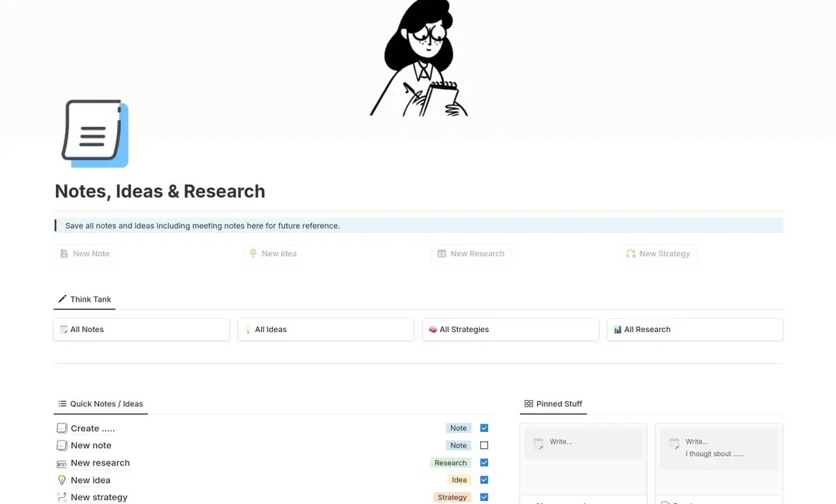Select the lightbulb icon beside New Idea
836x504 pixels.
253,253
